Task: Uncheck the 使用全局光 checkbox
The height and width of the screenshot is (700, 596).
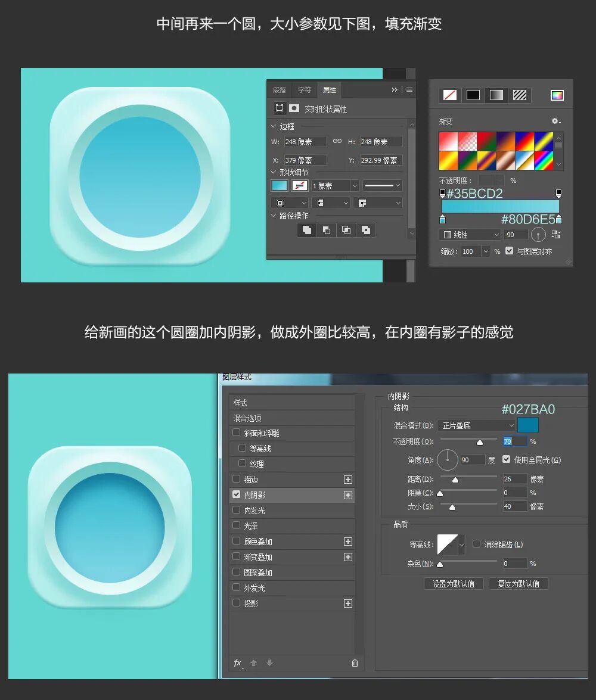Action: coord(507,459)
